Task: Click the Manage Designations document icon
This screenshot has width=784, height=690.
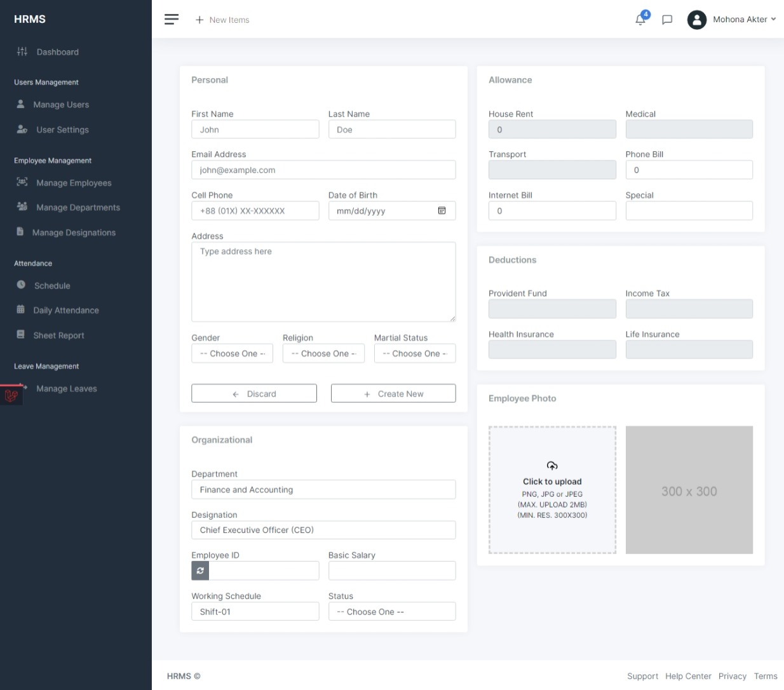Action: coord(20,231)
